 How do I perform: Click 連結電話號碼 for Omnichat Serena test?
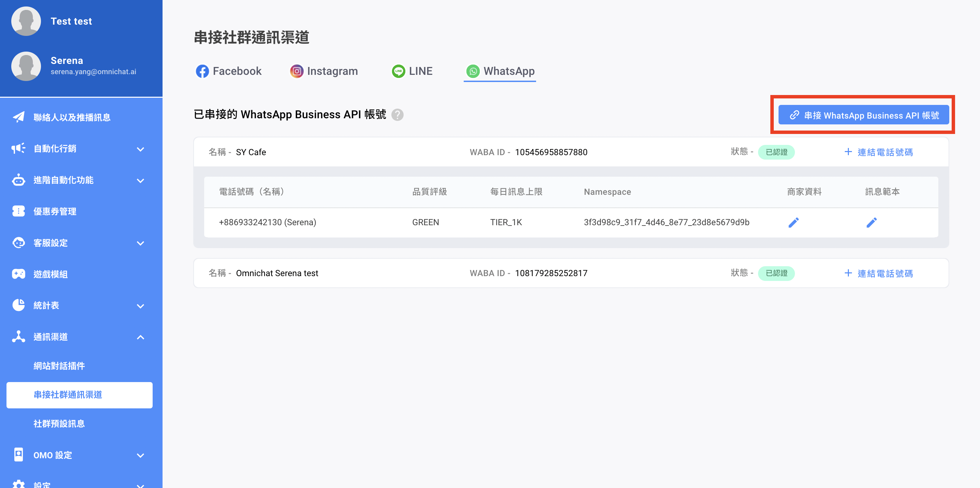[x=879, y=273]
